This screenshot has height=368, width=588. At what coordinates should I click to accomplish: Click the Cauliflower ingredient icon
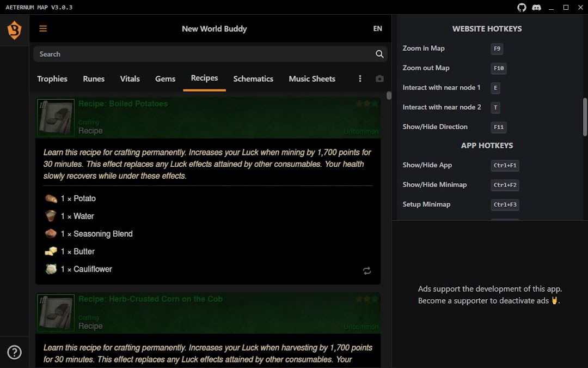[51, 269]
